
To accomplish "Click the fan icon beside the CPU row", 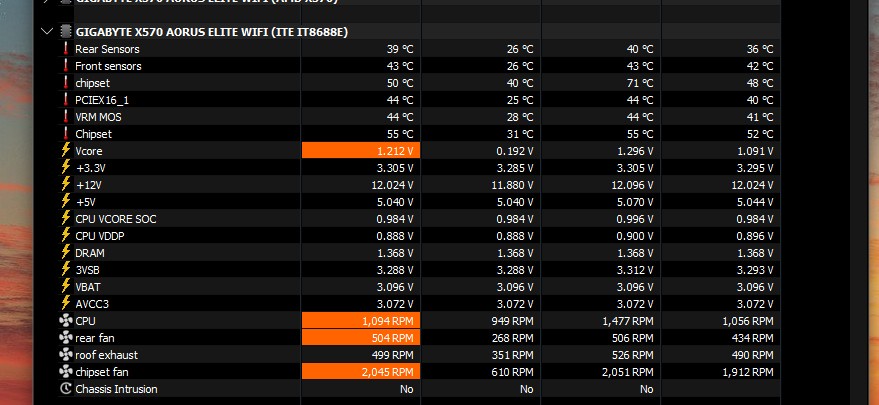I will tap(66, 321).
